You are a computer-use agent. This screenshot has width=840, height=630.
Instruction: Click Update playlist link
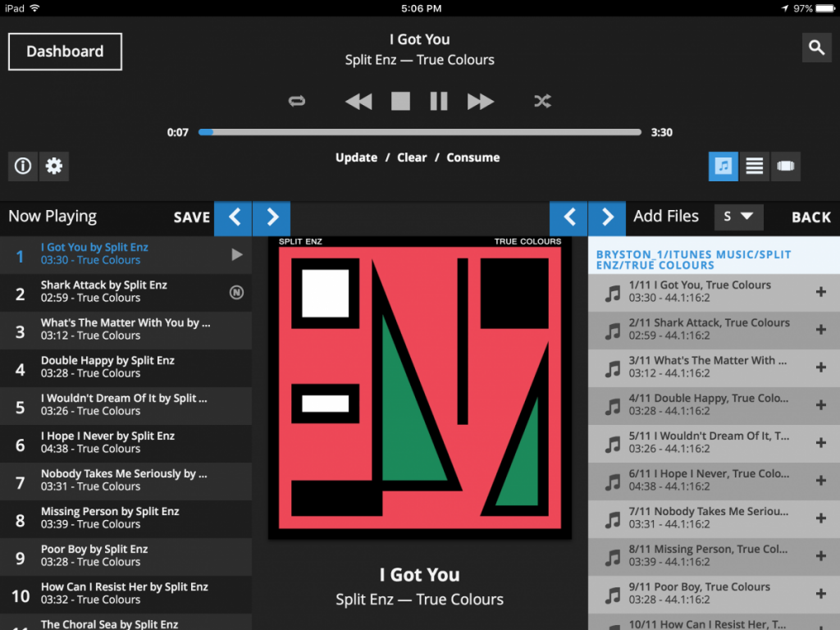pos(356,157)
